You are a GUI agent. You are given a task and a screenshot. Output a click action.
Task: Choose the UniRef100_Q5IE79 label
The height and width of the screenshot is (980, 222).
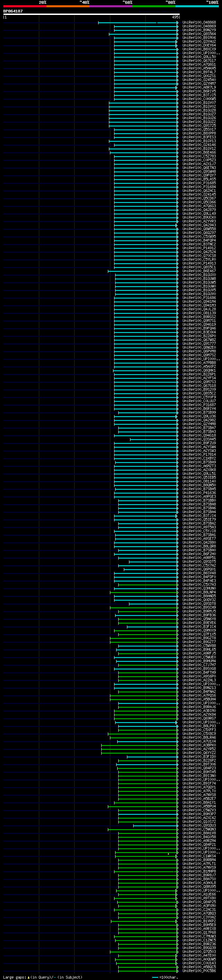point(199,519)
